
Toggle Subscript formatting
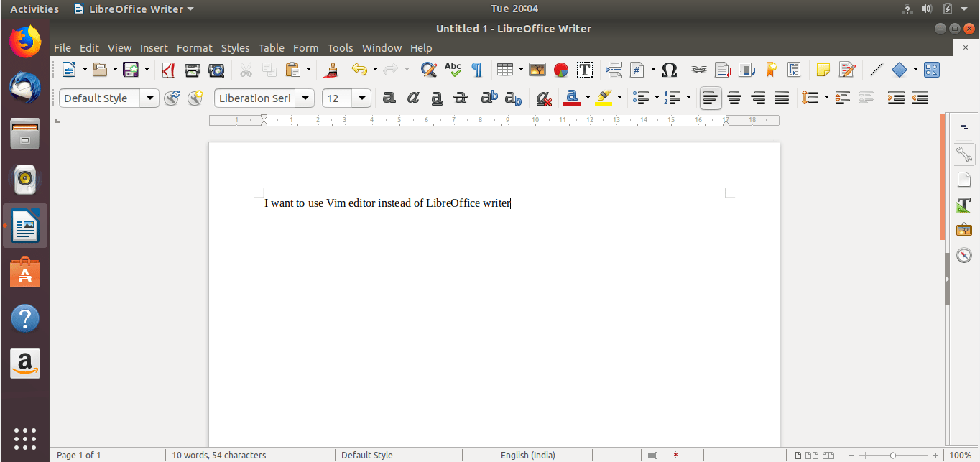[514, 98]
